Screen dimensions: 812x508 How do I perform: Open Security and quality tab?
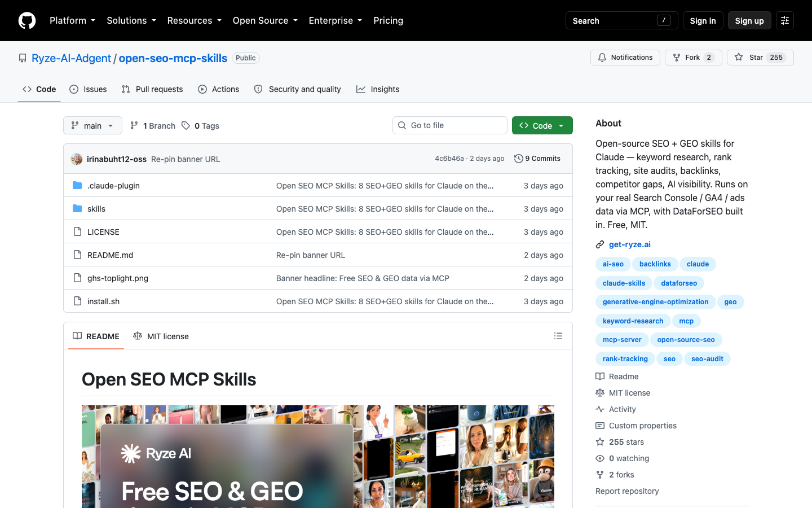(x=298, y=89)
